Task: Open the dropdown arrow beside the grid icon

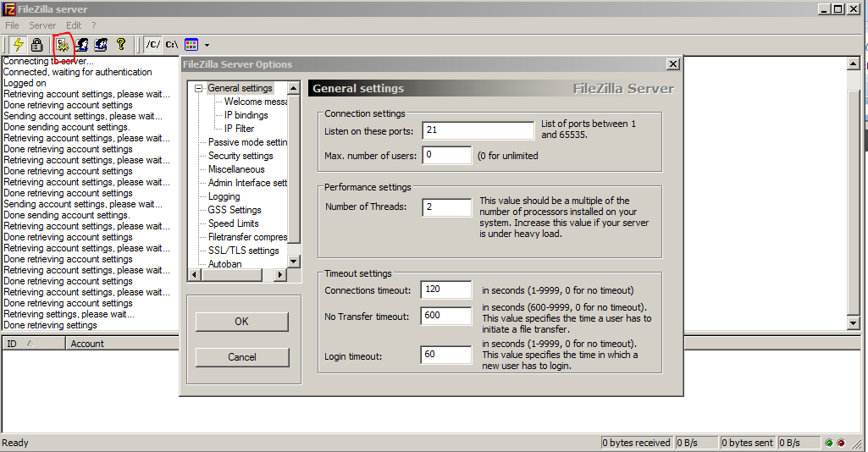Action: coord(207,45)
